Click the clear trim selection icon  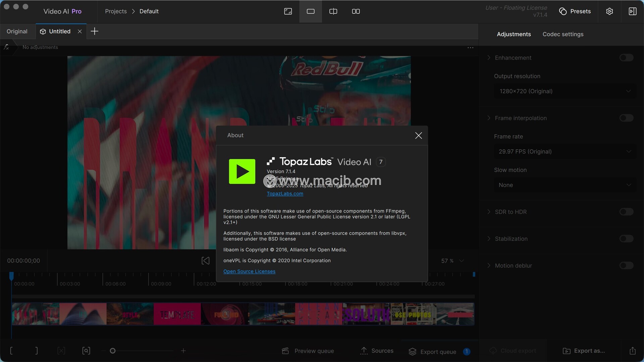(x=61, y=351)
